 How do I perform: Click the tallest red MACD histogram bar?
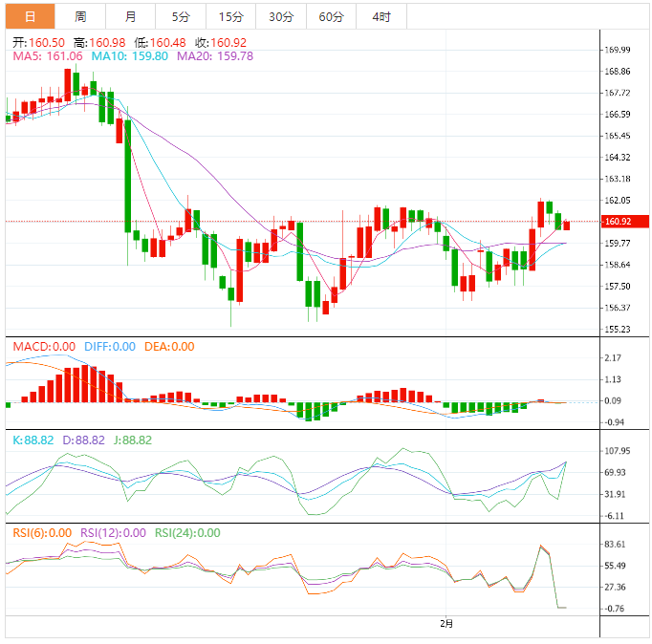click(x=85, y=383)
